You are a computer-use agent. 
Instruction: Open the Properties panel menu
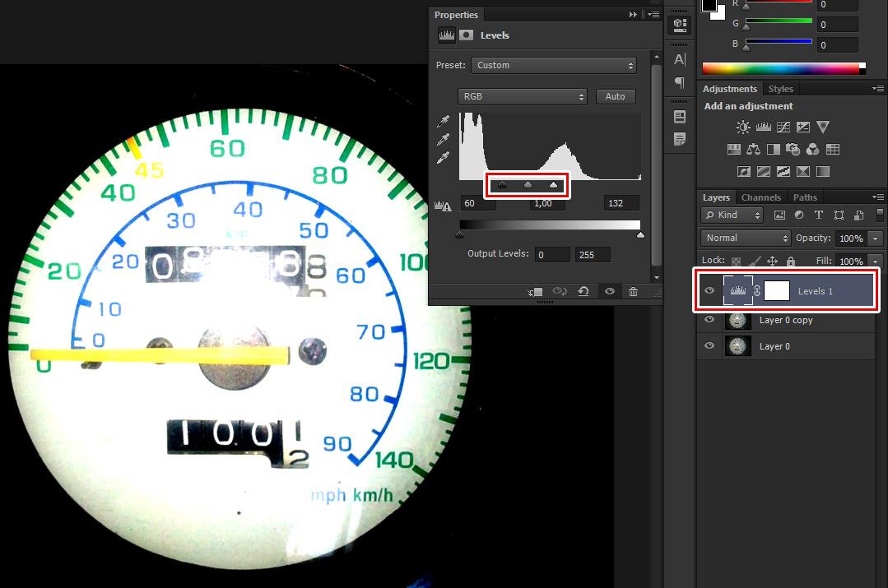[x=653, y=15]
